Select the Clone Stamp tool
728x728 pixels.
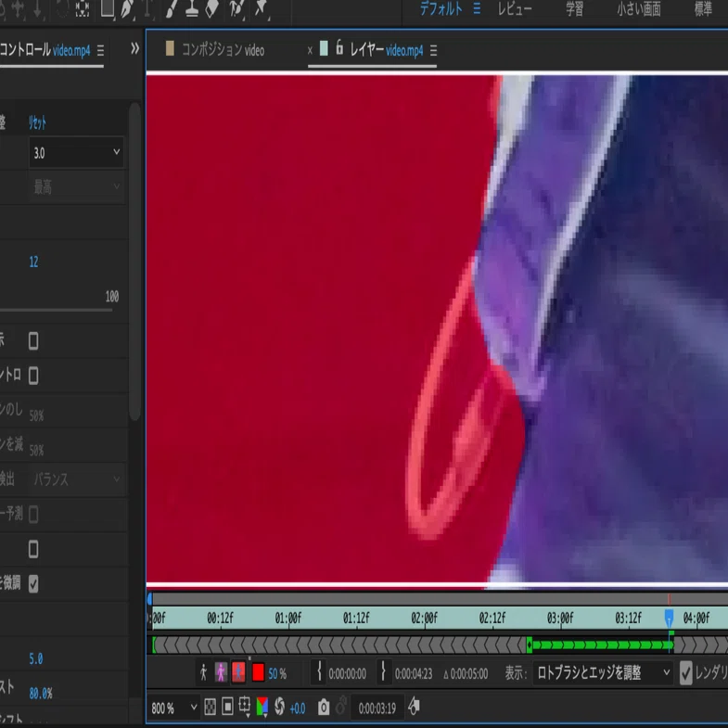[192, 9]
